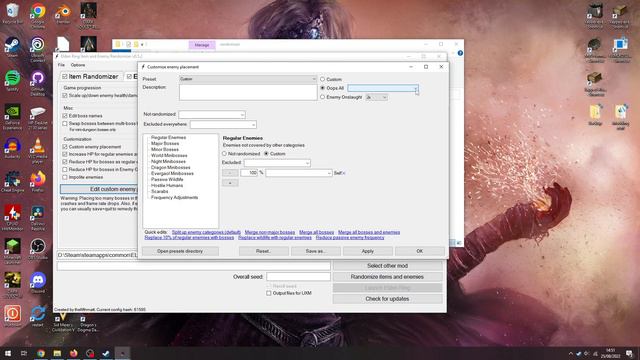Open the DaVinci Resolve desktop shortcut
The width and height of the screenshot is (640, 360).
[x=38, y=218]
